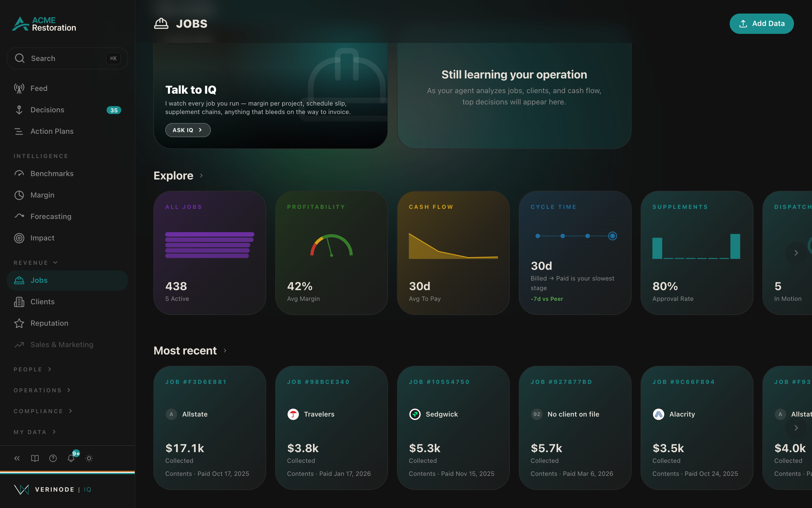
Task: Advance Explore cards with right arrow
Action: tap(796, 253)
